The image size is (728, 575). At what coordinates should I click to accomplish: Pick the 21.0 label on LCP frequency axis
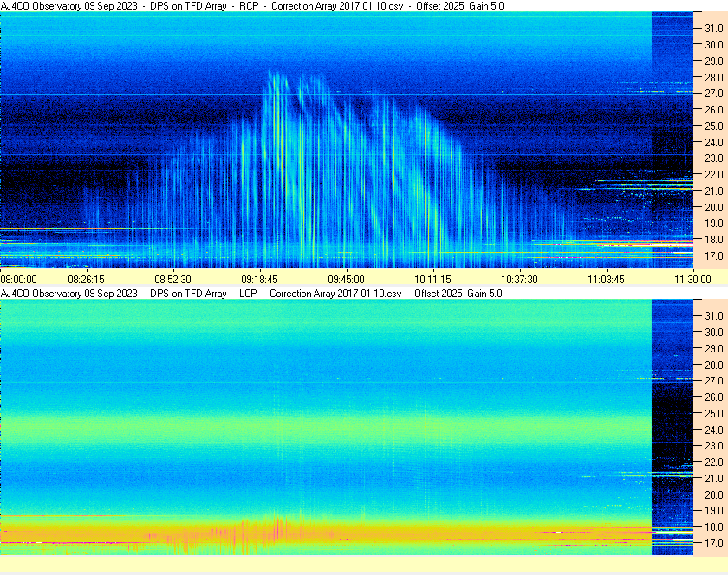click(714, 479)
